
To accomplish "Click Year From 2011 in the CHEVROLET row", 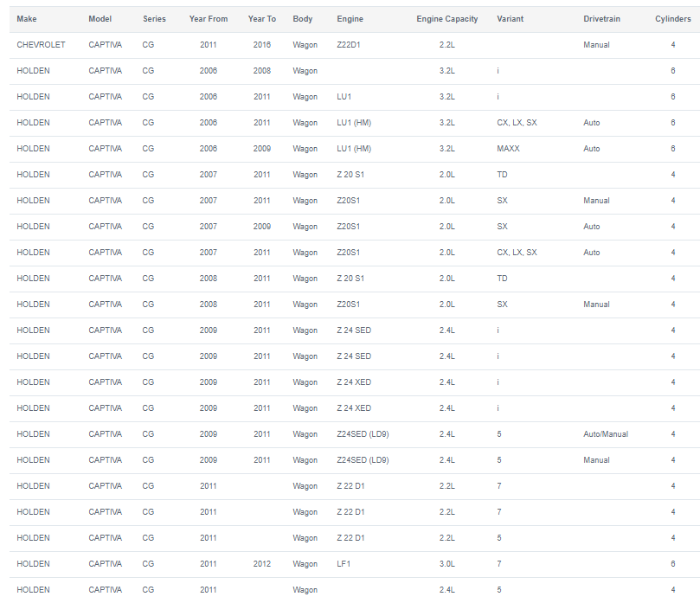I will pos(209,45).
